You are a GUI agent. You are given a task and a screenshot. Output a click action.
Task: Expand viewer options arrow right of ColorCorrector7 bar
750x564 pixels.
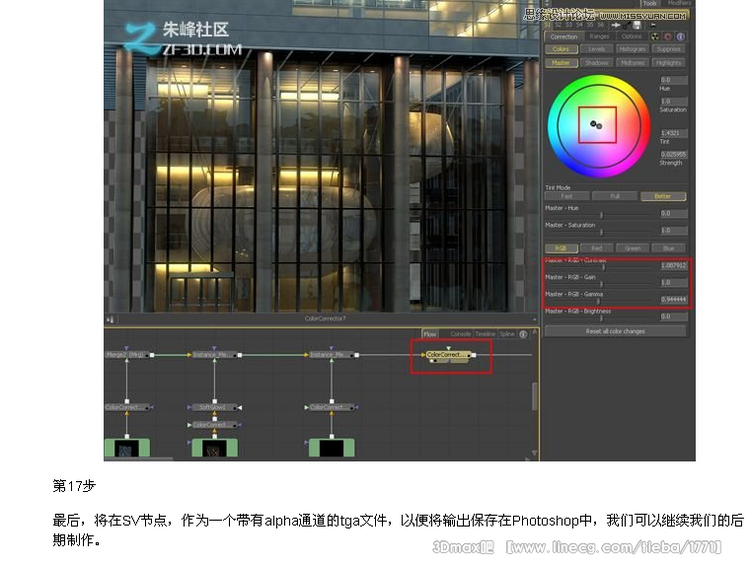(534, 319)
